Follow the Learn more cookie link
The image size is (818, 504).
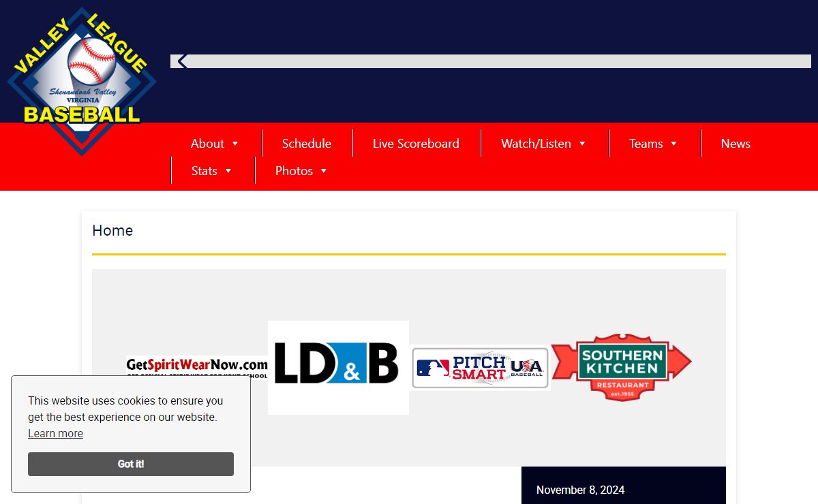[55, 434]
